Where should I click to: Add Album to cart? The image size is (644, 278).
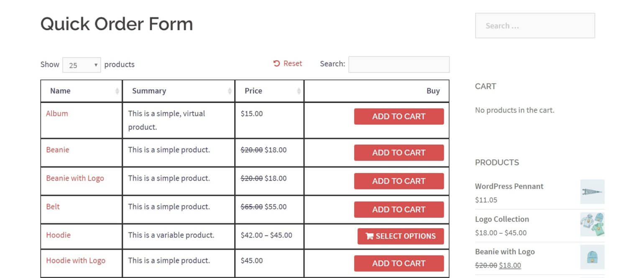pos(399,117)
